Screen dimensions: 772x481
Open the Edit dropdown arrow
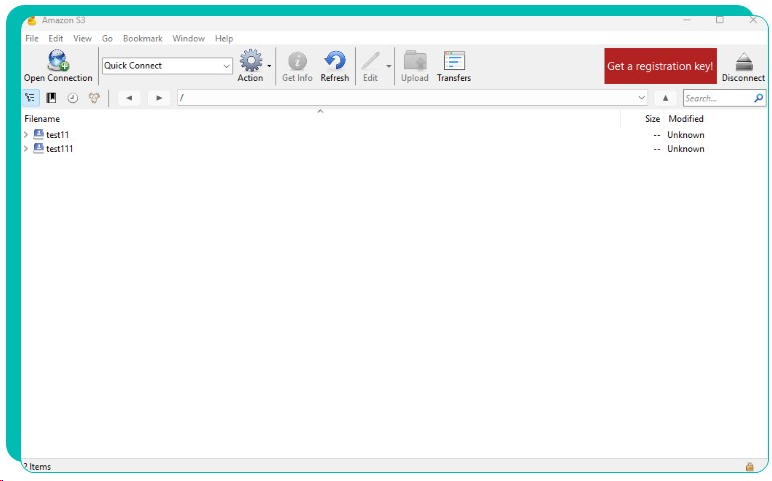point(388,65)
